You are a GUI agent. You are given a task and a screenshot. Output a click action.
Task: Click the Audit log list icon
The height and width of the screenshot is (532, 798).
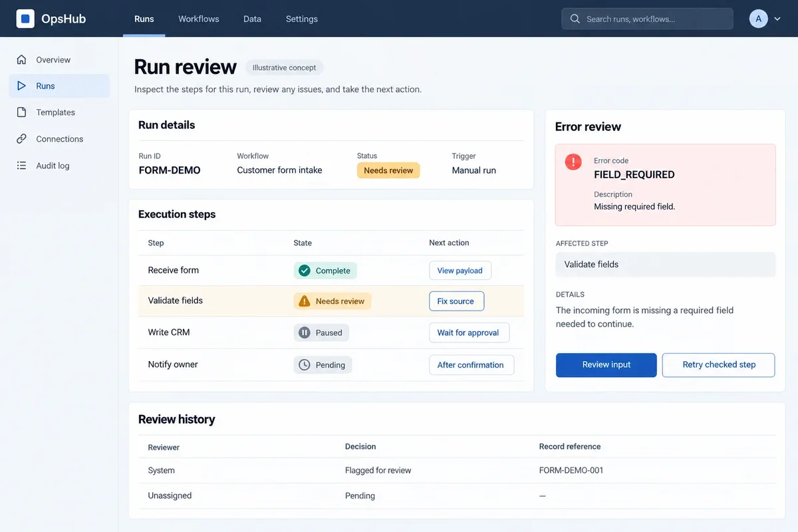coord(22,166)
